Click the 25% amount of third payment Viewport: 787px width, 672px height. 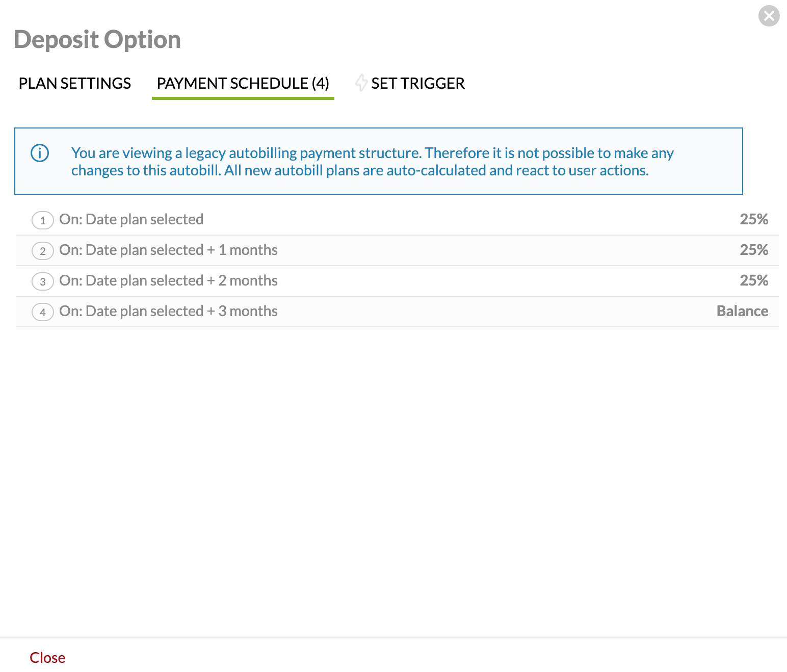click(753, 280)
